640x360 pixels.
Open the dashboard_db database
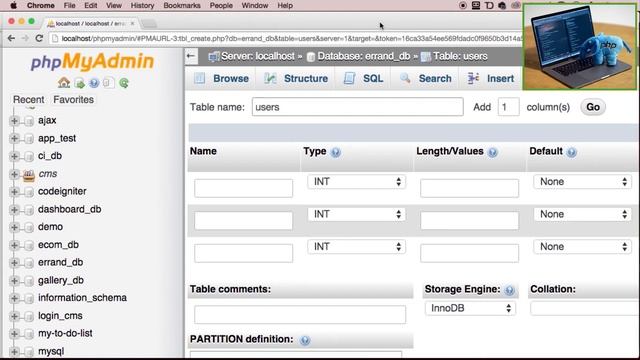tap(69, 209)
